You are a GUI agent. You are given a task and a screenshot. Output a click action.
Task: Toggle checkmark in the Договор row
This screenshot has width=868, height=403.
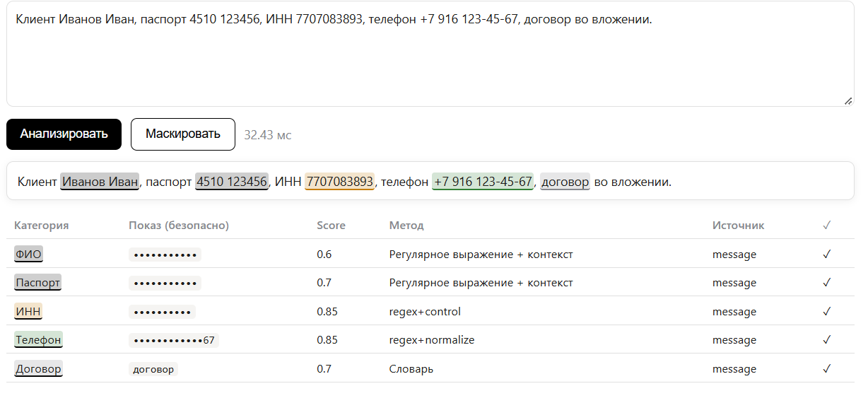coord(827,368)
